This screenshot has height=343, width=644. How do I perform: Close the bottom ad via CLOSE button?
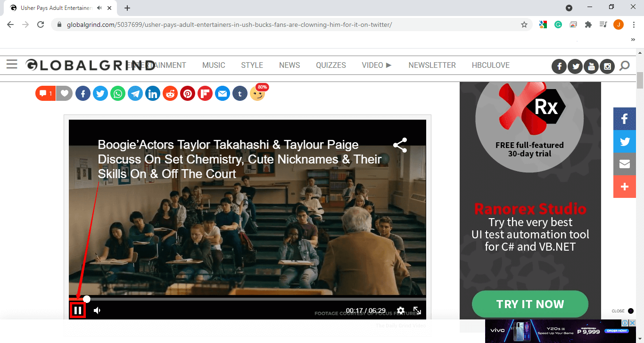pos(622,311)
